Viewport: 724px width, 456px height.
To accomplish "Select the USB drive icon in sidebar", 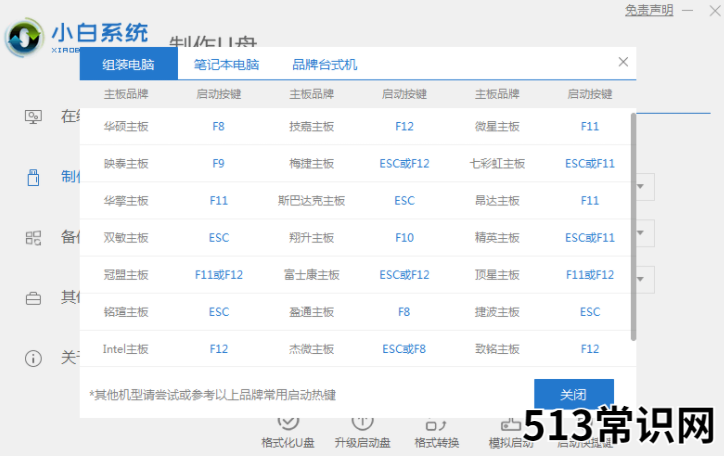I will coord(33,177).
